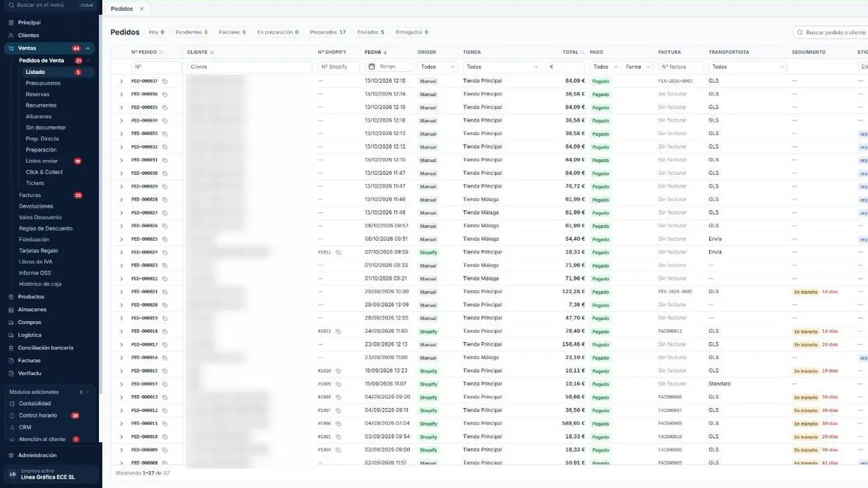The height and width of the screenshot is (488, 868).
Task: Click the Conciliación bancaria bank icon
Action: (x=11, y=348)
